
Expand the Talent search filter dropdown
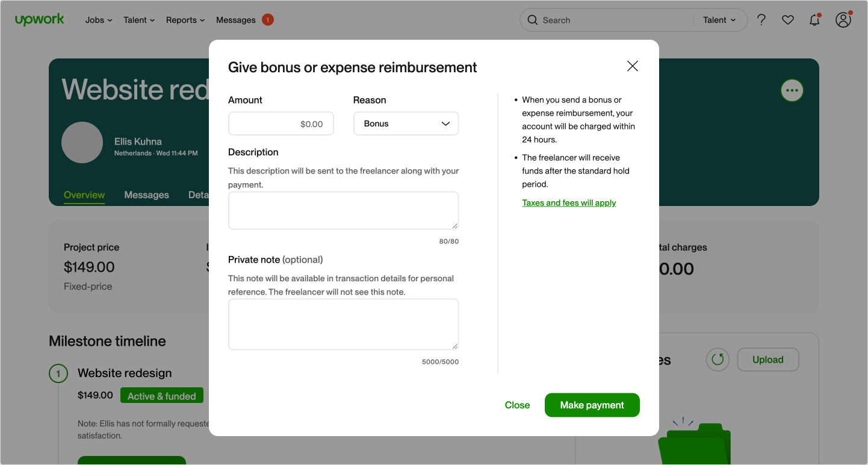[719, 20]
